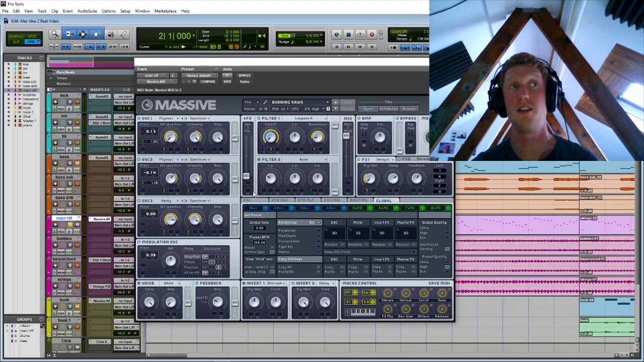Click the Attributes view button in Massive
The image size is (644, 362).
click(x=388, y=109)
